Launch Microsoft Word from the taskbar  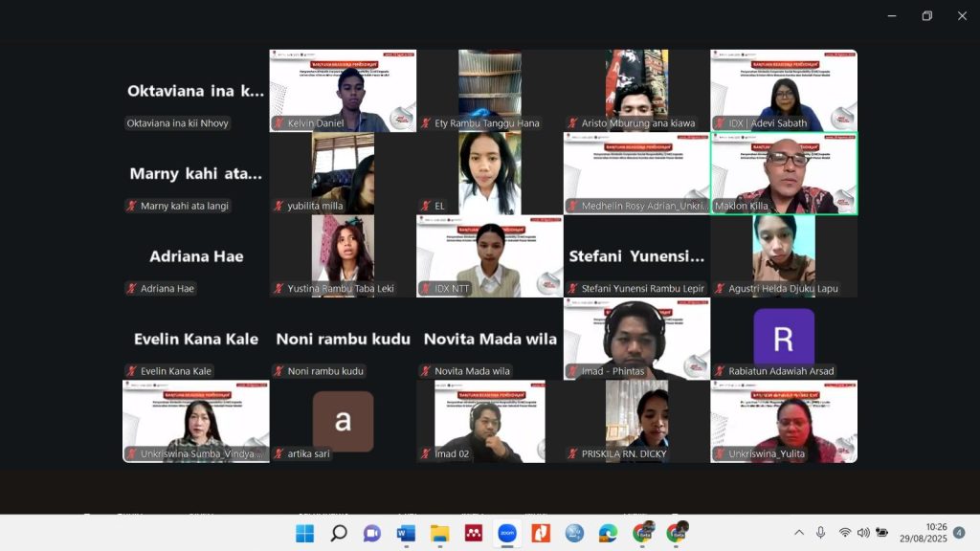[406, 533]
